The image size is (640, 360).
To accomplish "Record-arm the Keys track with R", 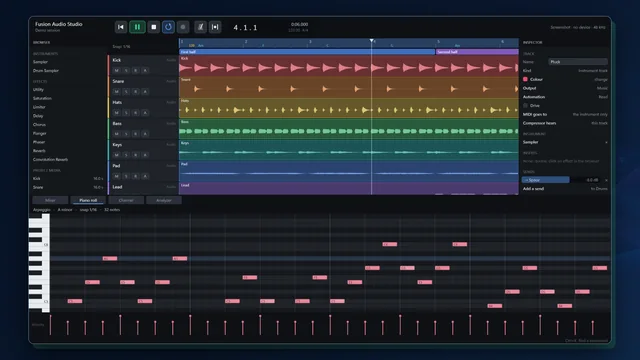I will pyautogui.click(x=136, y=155).
